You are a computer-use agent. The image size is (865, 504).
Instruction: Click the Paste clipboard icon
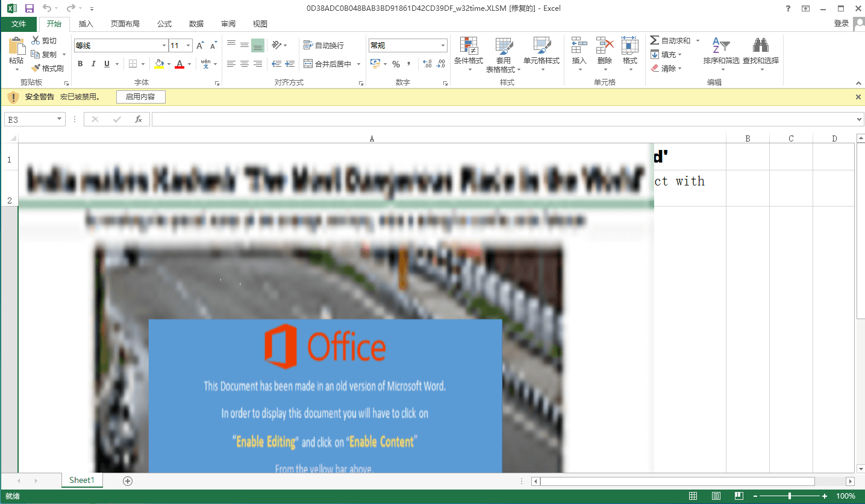coord(16,46)
